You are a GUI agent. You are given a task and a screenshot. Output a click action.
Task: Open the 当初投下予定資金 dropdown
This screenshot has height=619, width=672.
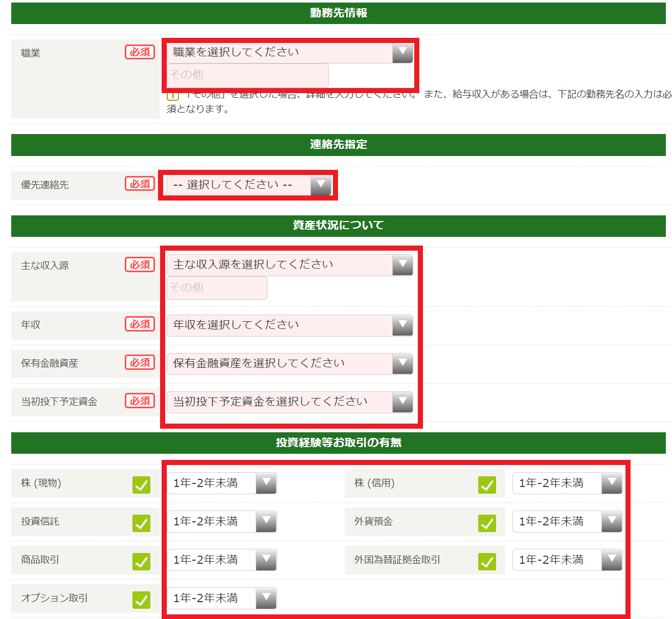coord(289,402)
